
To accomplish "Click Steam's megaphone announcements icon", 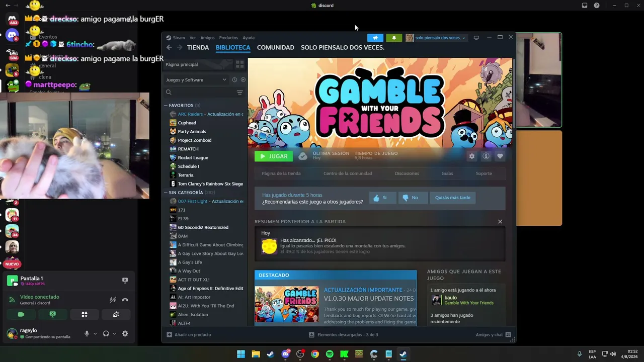I will (x=375, y=38).
